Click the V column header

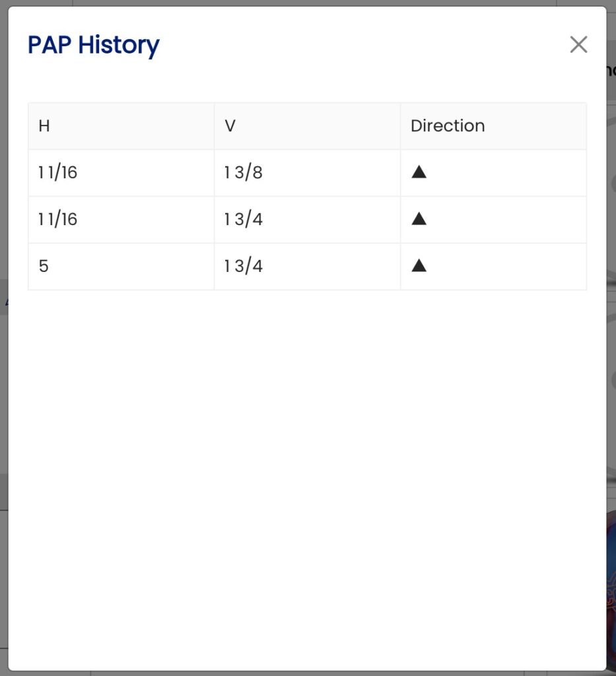(x=230, y=126)
